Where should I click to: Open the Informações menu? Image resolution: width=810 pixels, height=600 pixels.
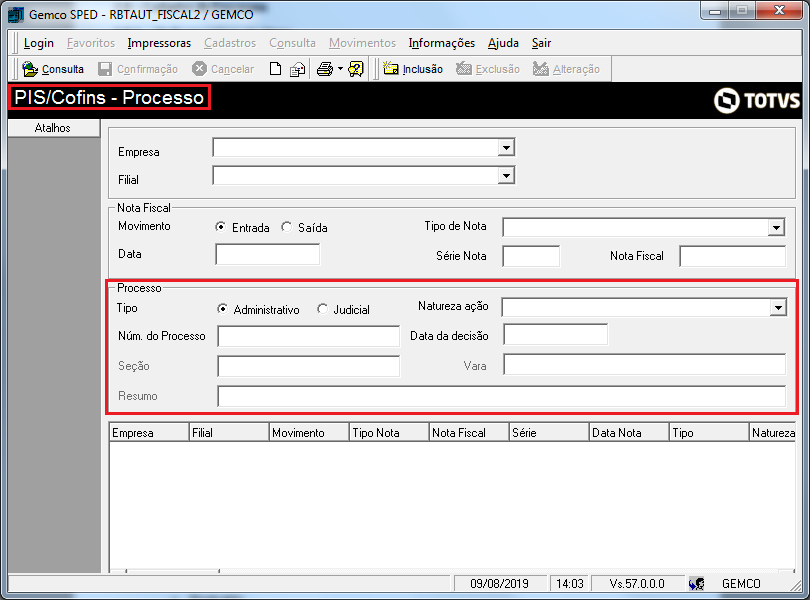coord(442,43)
